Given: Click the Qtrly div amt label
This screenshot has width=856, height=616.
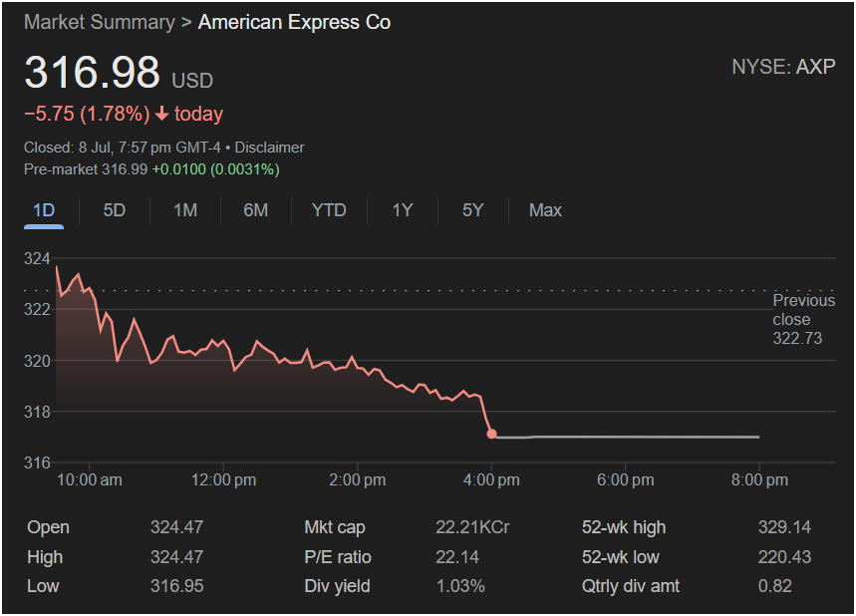Looking at the screenshot, I should click(631, 586).
